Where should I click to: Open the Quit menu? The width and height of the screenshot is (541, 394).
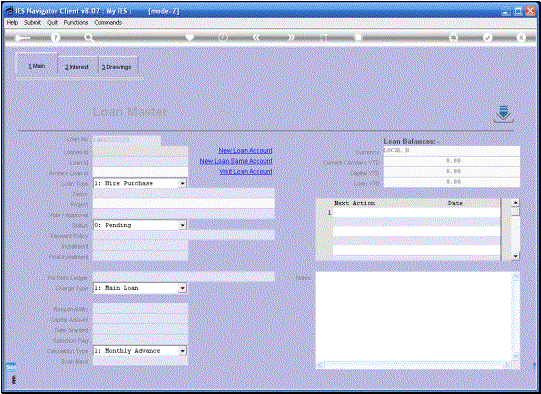[x=52, y=22]
